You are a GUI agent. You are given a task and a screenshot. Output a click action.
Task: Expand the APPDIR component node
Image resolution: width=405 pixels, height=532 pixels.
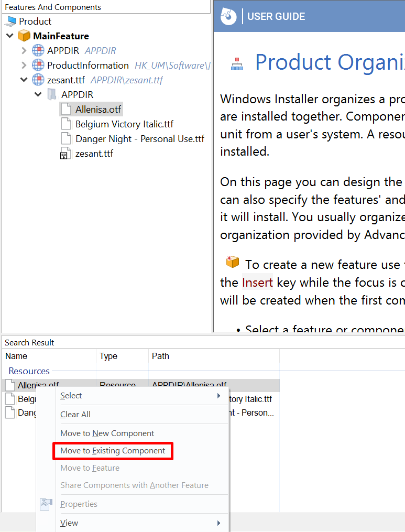(x=24, y=51)
